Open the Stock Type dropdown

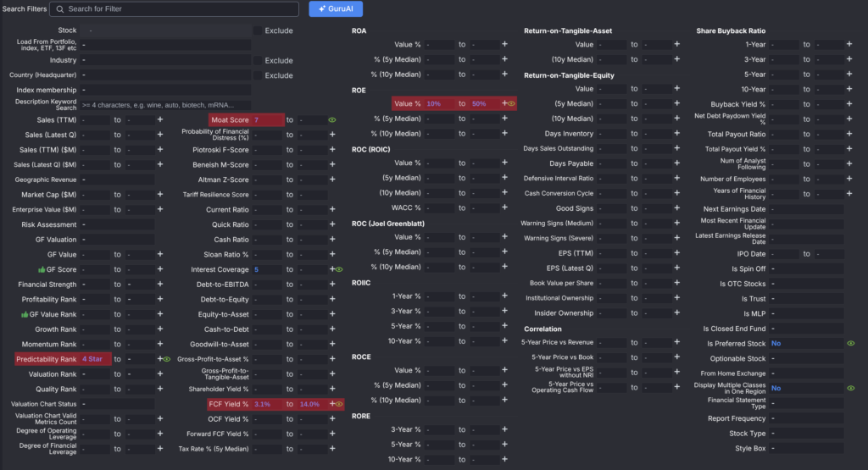coord(805,434)
